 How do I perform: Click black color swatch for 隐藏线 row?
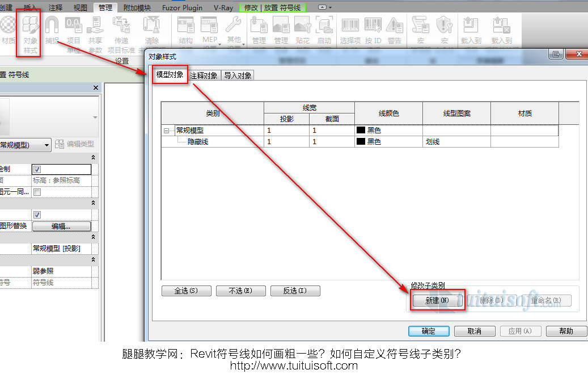coord(361,142)
